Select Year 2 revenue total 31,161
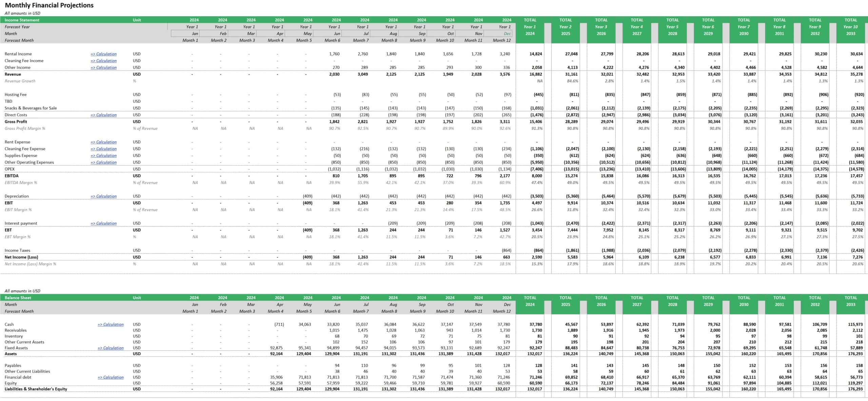This screenshot has height=401, width=868. click(572, 74)
